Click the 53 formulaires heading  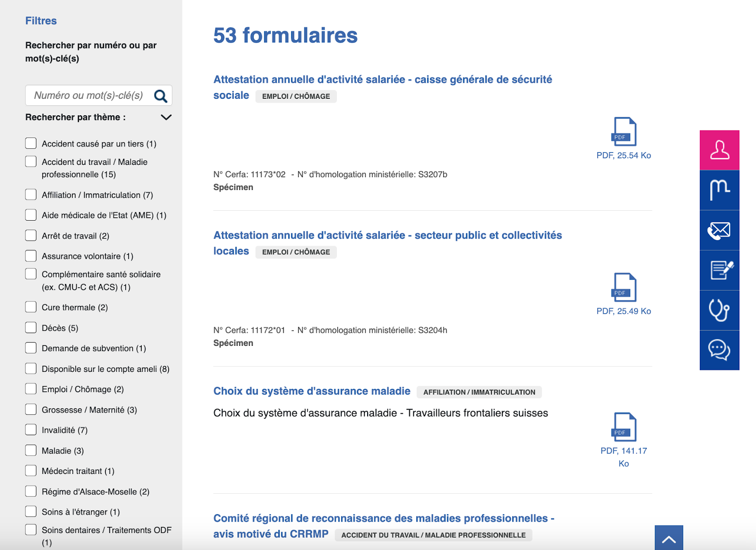pyautogui.click(x=285, y=35)
